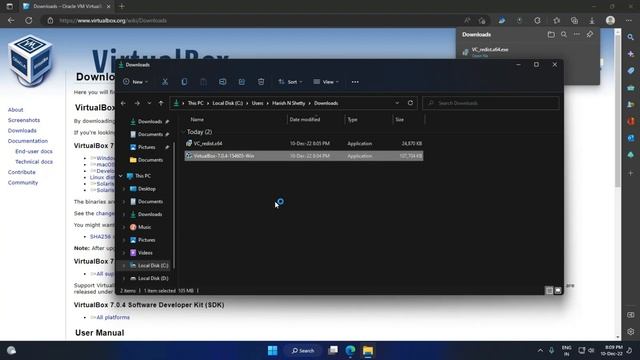Open the Sort dropdown in Explorer
640x360 pixels.
(290, 82)
